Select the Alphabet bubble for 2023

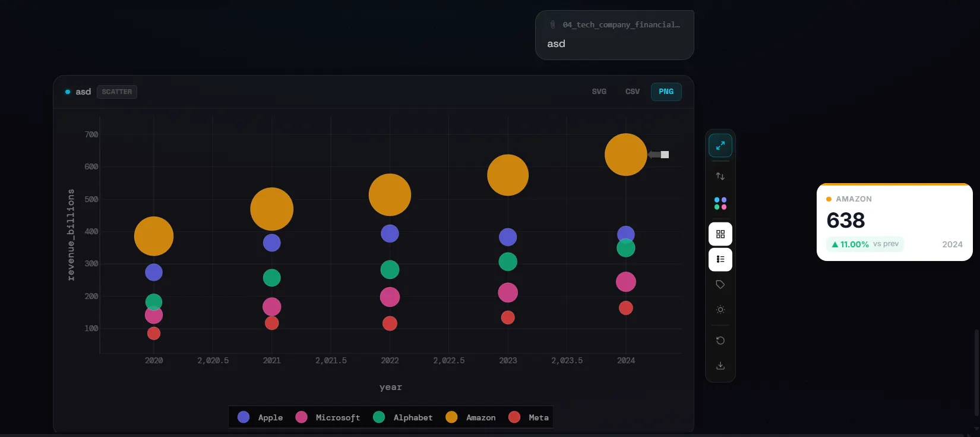tap(508, 262)
